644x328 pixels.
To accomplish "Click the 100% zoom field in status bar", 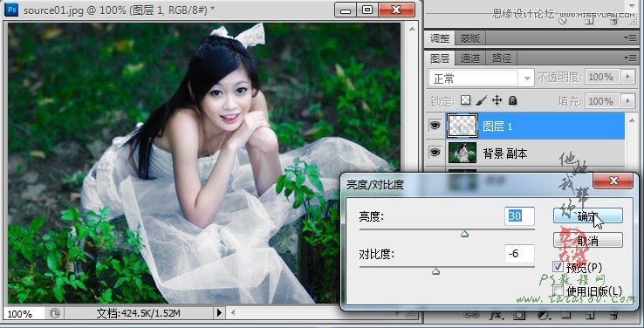I will 24,314.
